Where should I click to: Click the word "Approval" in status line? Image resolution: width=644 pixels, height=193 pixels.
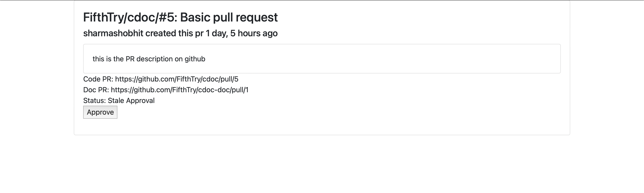(140, 101)
